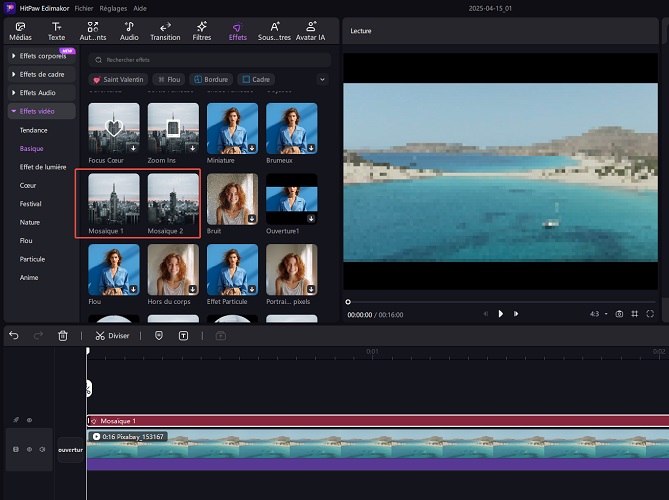Filter by Cadre tag
The image size is (669, 500).
click(256, 79)
